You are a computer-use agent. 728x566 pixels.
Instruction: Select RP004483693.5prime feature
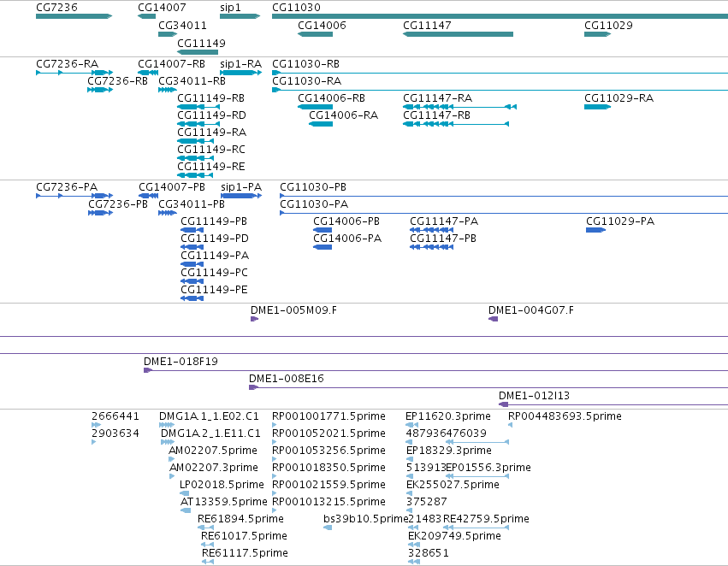coord(510,424)
